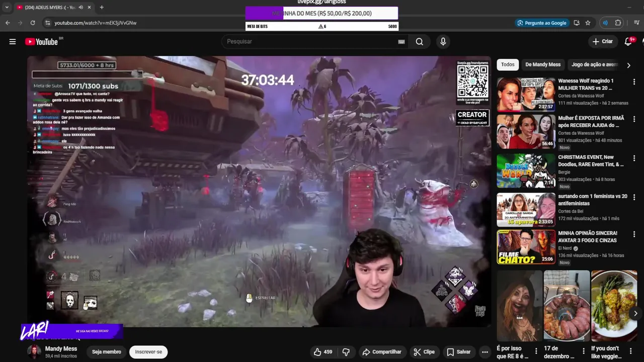Screen dimensions: 644x362
Task: Open the short showing asparagus dish
Action: 614,306
